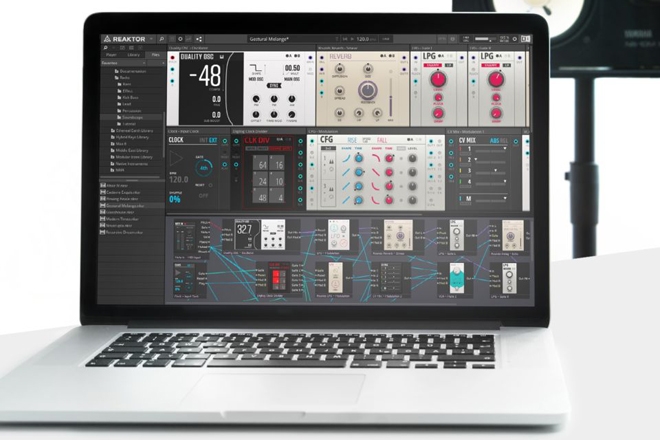Click the first gray Level knob on CFG
The height and width of the screenshot is (440, 660).
click(412, 158)
